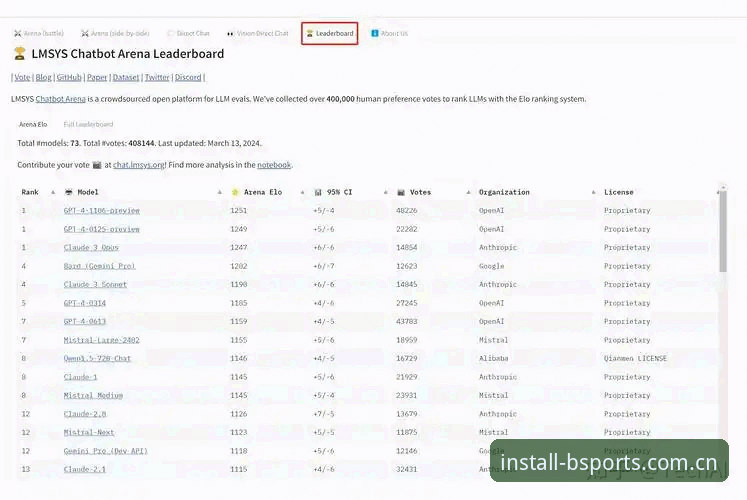747x500 pixels.
Task: Open the Claude 3 Sonnet model link
Action: coord(95,284)
